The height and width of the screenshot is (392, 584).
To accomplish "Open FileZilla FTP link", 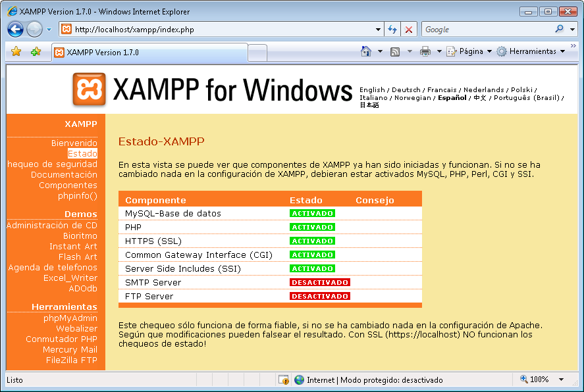I will (72, 360).
